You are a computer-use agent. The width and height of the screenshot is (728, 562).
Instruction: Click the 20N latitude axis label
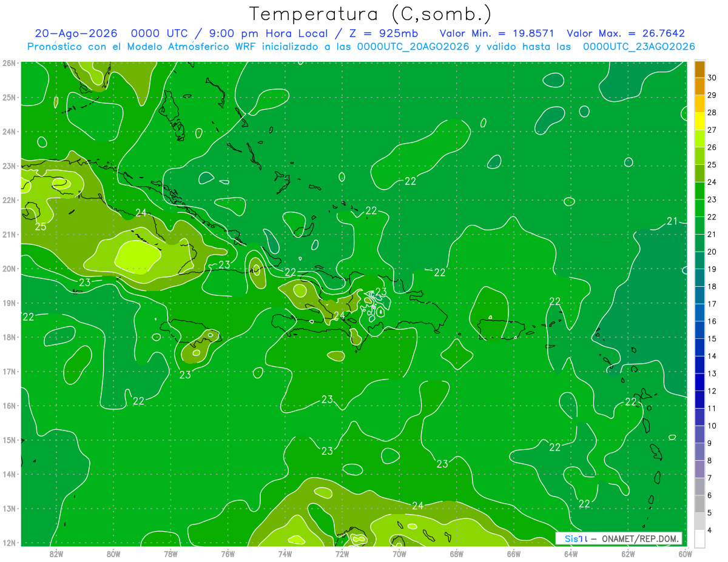point(9,269)
